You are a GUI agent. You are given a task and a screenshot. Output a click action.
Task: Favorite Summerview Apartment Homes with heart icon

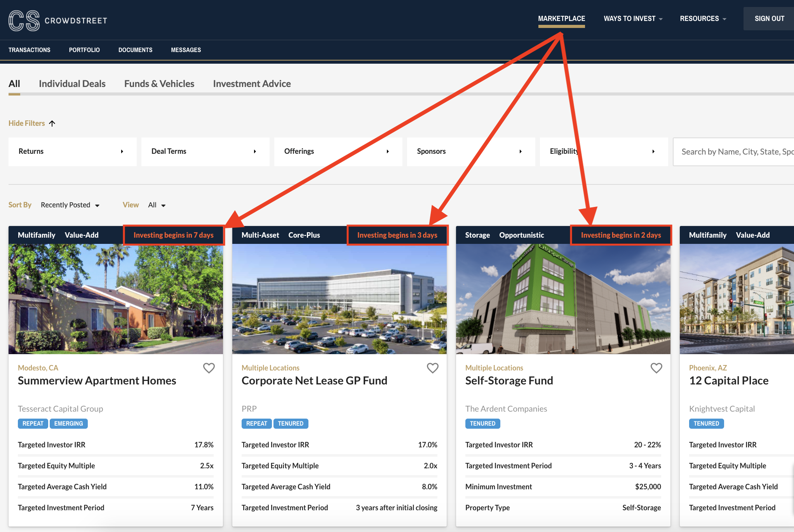pos(209,368)
